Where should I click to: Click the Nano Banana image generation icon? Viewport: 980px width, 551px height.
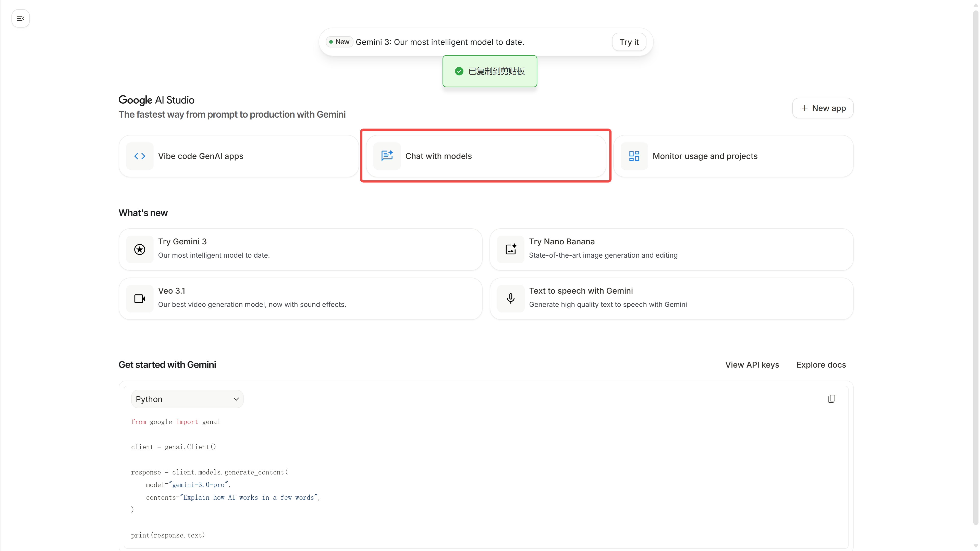click(x=510, y=249)
